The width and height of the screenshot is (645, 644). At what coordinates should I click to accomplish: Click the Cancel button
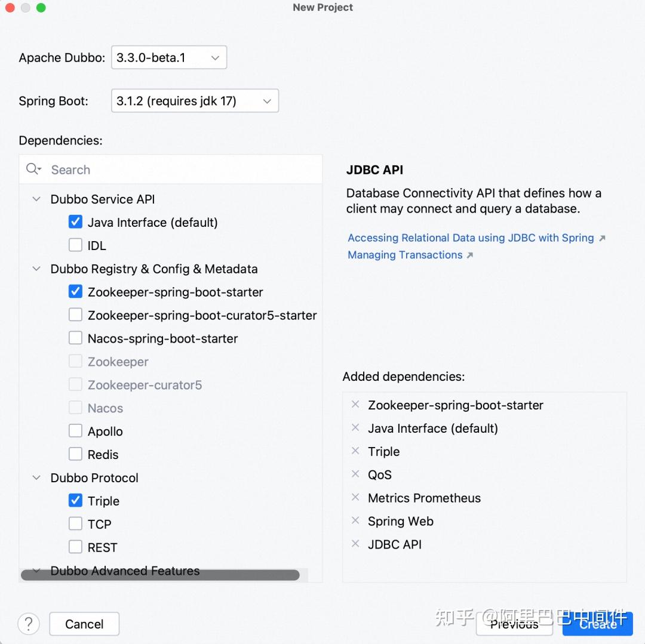(x=84, y=624)
